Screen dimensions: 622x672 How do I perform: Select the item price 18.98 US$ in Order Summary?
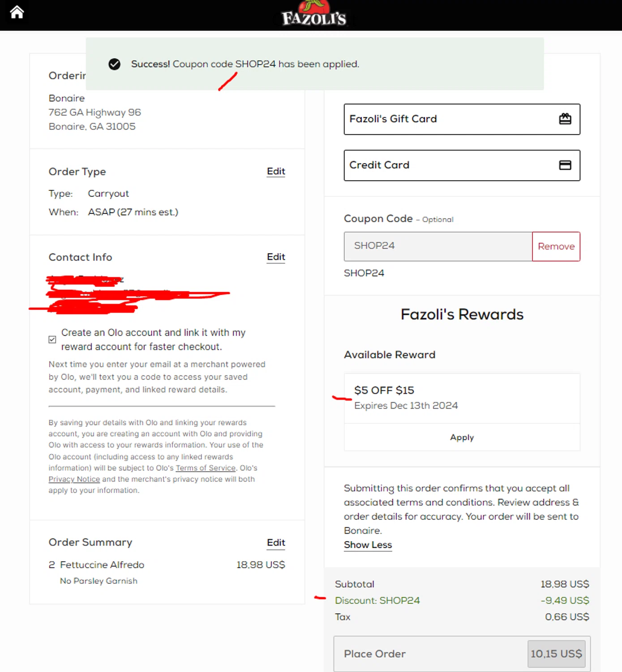coord(261,564)
